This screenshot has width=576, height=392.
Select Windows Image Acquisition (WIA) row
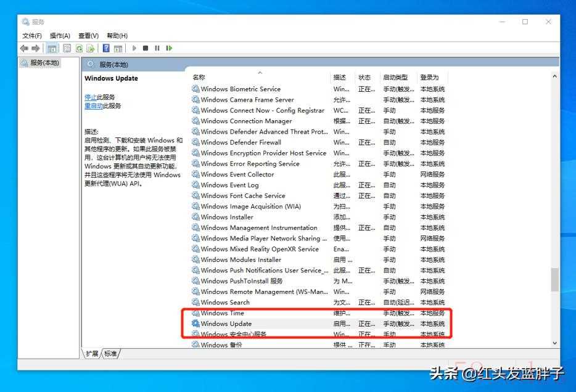pyautogui.click(x=318, y=206)
